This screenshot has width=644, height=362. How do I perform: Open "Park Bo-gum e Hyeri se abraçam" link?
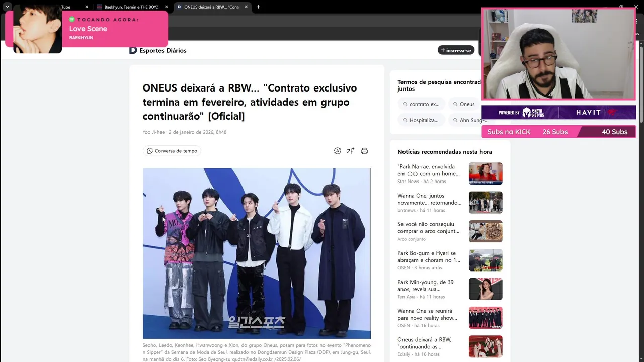click(x=429, y=256)
